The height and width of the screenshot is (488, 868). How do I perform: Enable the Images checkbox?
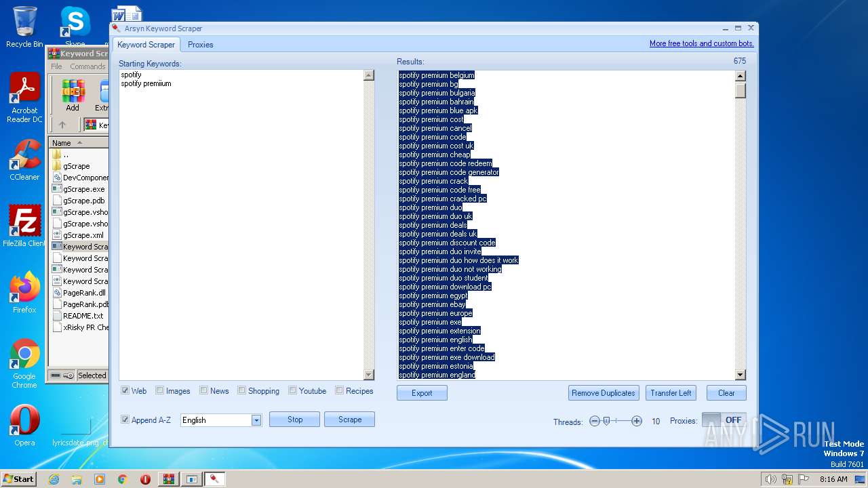tap(159, 390)
